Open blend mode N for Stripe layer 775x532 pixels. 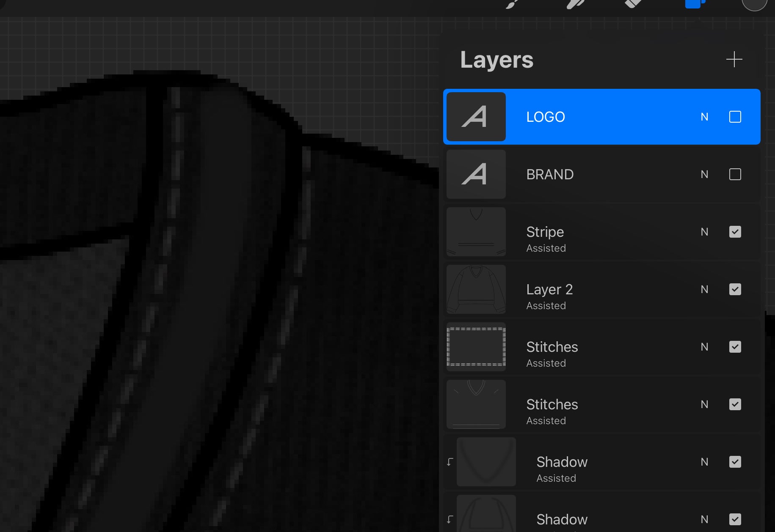coord(704,232)
